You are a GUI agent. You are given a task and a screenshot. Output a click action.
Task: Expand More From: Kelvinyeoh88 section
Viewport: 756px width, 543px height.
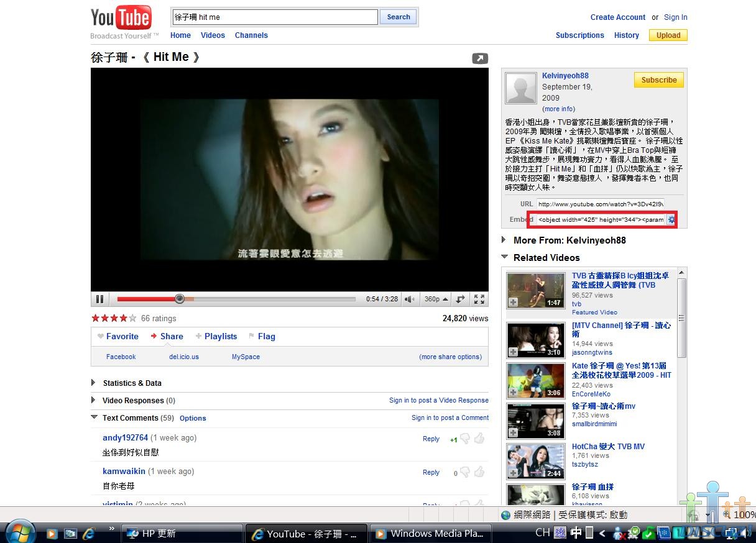504,240
